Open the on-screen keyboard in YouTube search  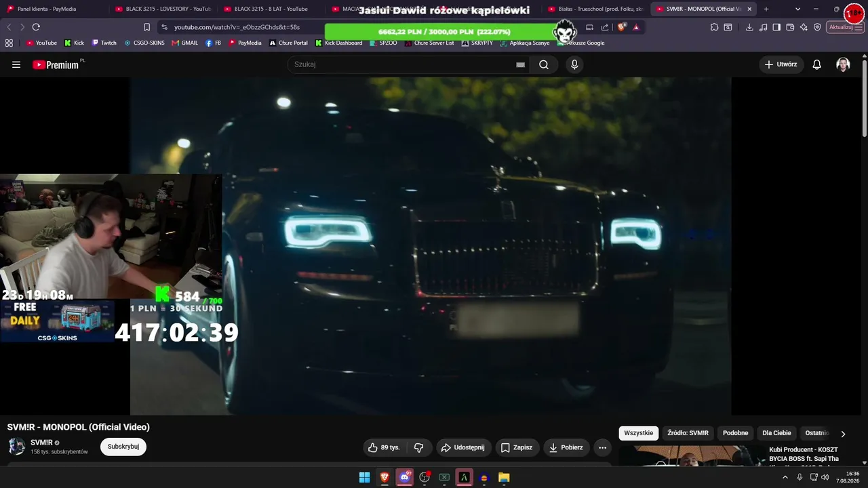520,64
